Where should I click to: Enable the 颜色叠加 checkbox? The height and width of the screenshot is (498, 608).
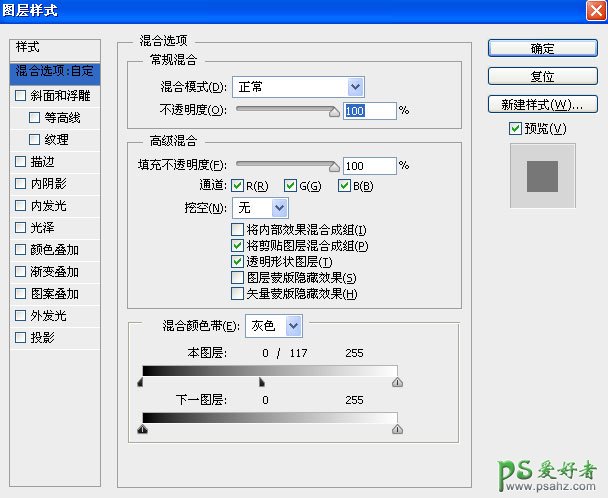(x=21, y=249)
